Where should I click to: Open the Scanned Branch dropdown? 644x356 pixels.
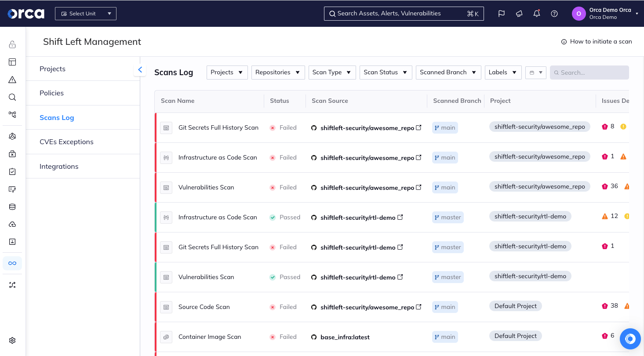point(448,72)
